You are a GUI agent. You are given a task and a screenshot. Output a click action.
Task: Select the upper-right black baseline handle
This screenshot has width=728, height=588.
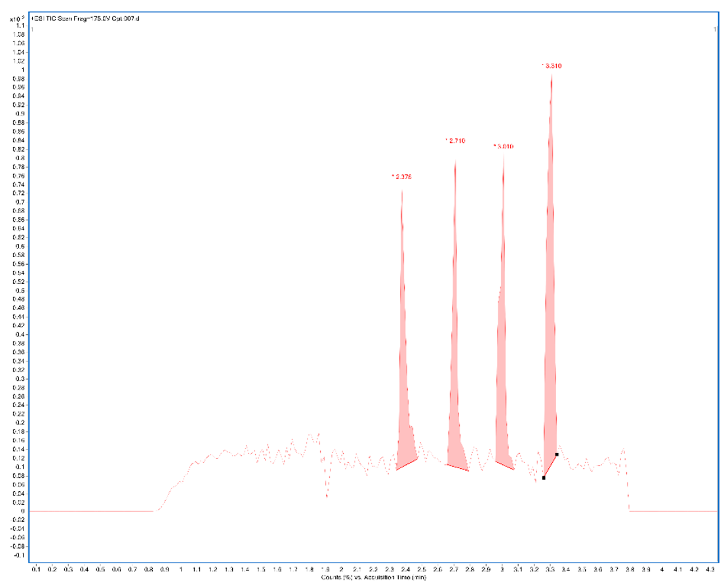point(557,455)
